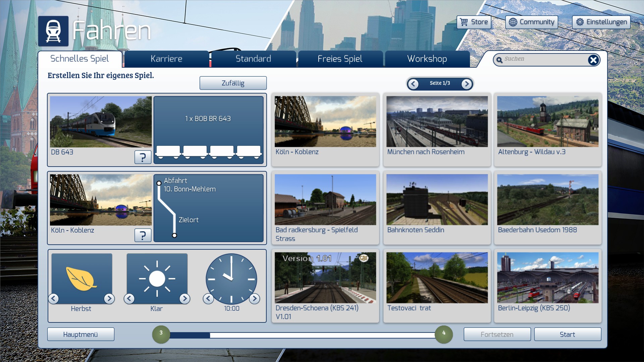Advance time past 10:00

tap(255, 298)
